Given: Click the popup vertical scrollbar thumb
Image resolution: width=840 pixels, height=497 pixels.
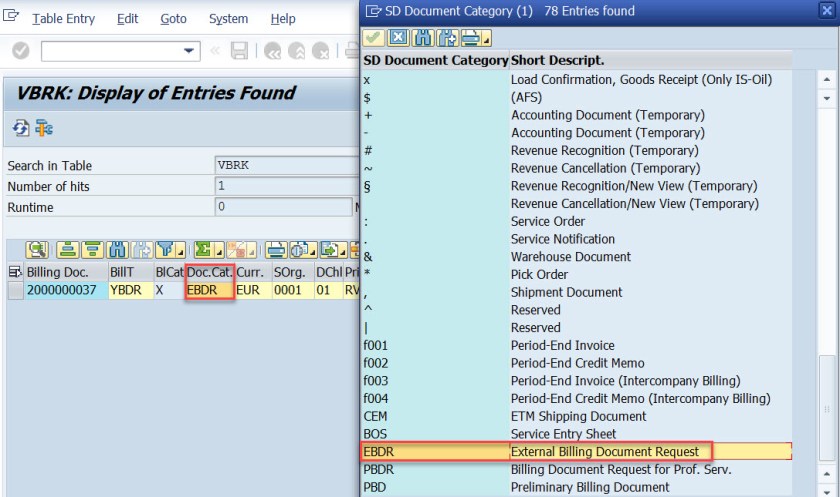Looking at the screenshot, I should (x=827, y=409).
